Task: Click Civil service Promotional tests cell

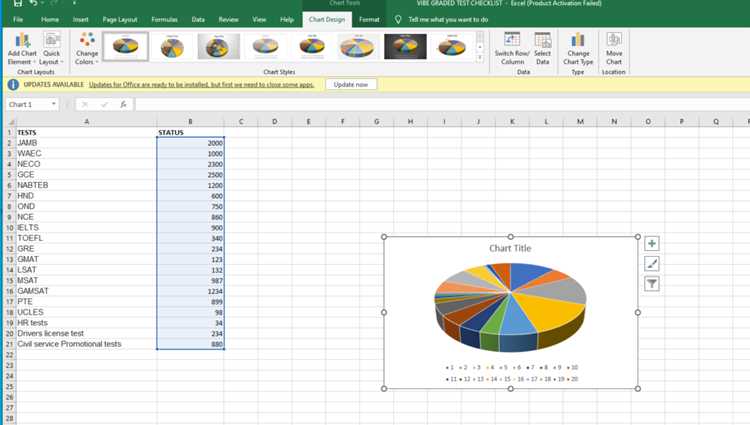Action: pos(87,344)
